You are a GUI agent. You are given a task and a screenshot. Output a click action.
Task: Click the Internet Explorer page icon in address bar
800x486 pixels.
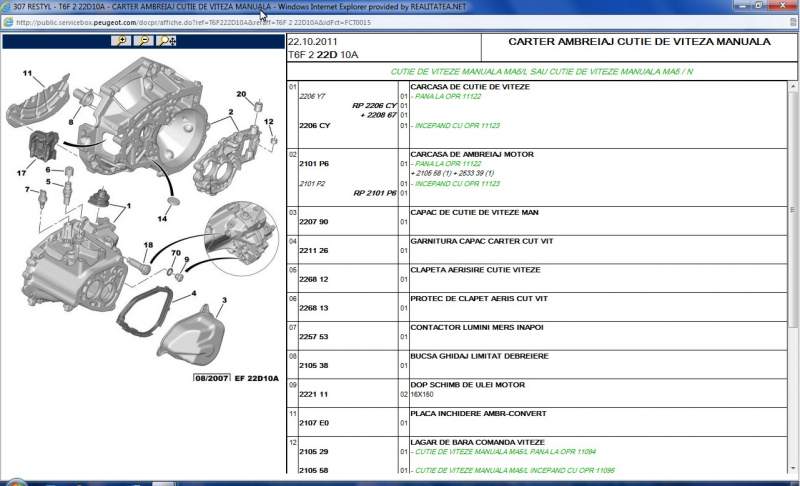[x=8, y=22]
